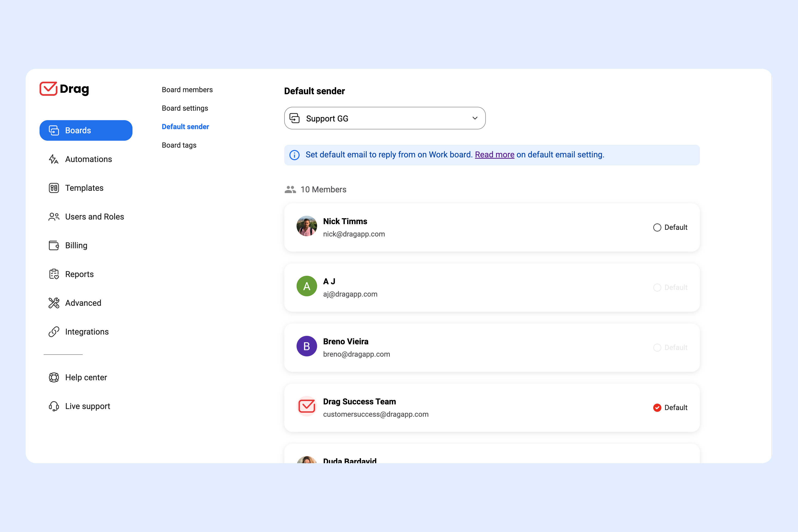
Task: Click the info icon in the blue banner
Action: 294,155
